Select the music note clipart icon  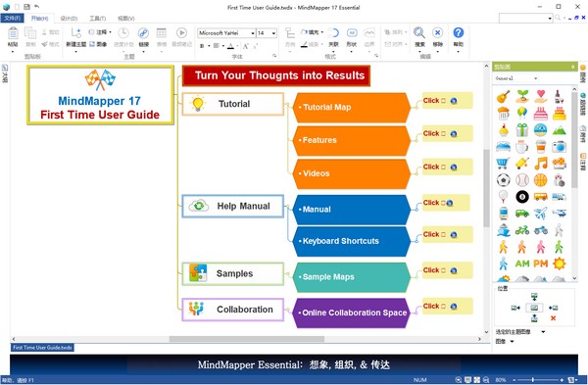(x=540, y=164)
